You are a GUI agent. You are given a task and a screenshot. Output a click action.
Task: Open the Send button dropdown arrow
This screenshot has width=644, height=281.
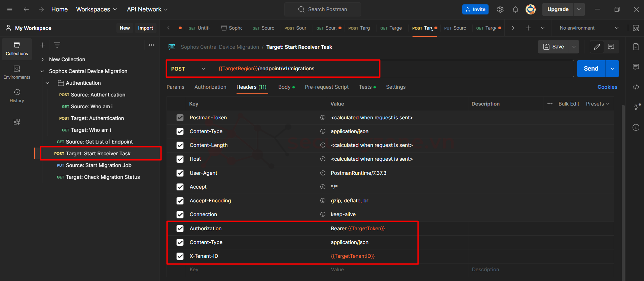[612, 69]
